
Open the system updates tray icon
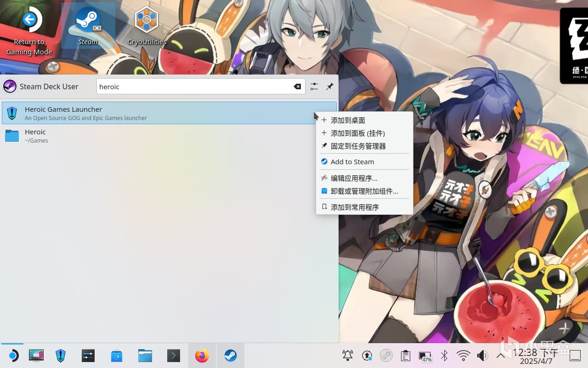pyautogui.click(x=367, y=356)
